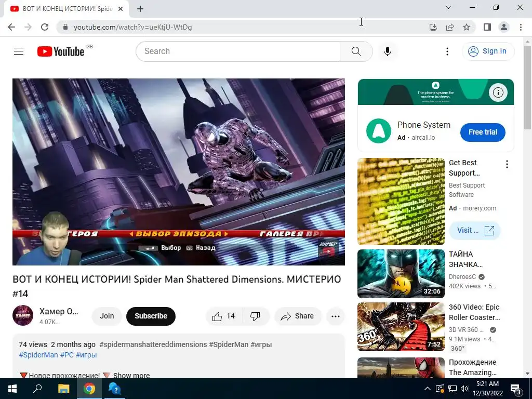The image size is (532, 399).
Task: Open YouTube settings three-dot menu near Sign in
Action: pos(447,51)
